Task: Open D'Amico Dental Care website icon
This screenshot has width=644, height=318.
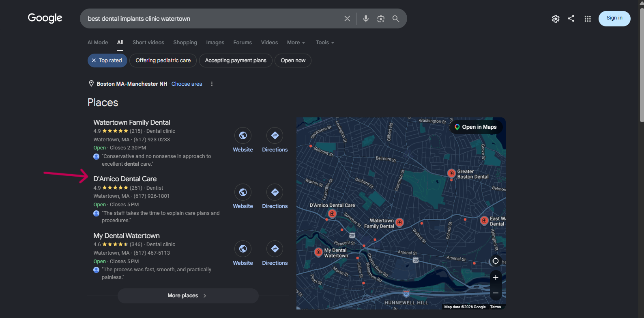Action: coord(243,192)
